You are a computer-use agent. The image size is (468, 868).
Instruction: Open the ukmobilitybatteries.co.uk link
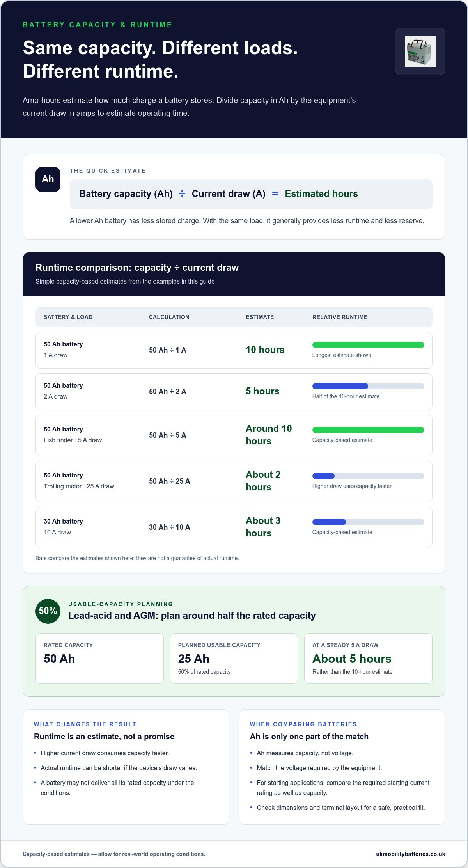410,854
